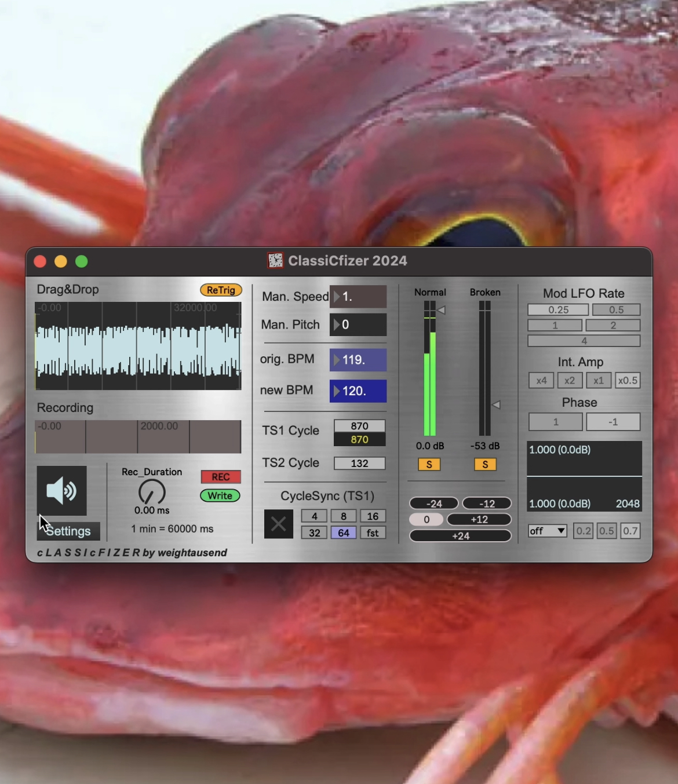Click the Man. Speed number box arrow
Screen dimensions: 678x784
point(337,297)
